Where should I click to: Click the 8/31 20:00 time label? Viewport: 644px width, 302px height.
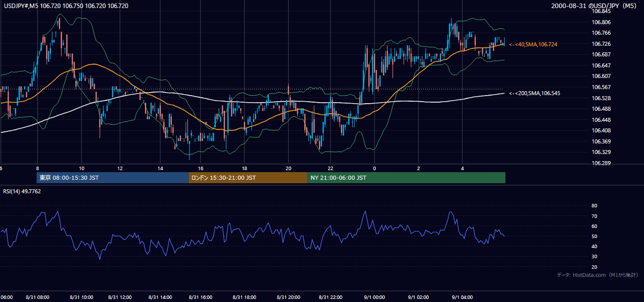tap(288, 297)
